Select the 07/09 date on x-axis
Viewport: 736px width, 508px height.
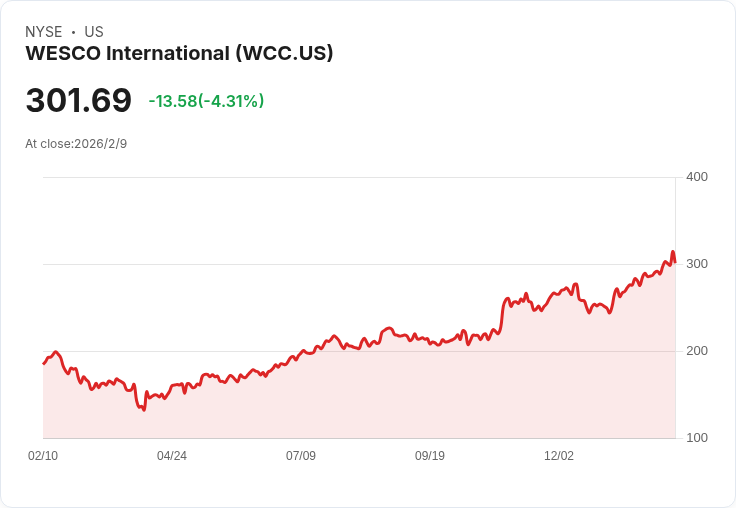tap(301, 456)
